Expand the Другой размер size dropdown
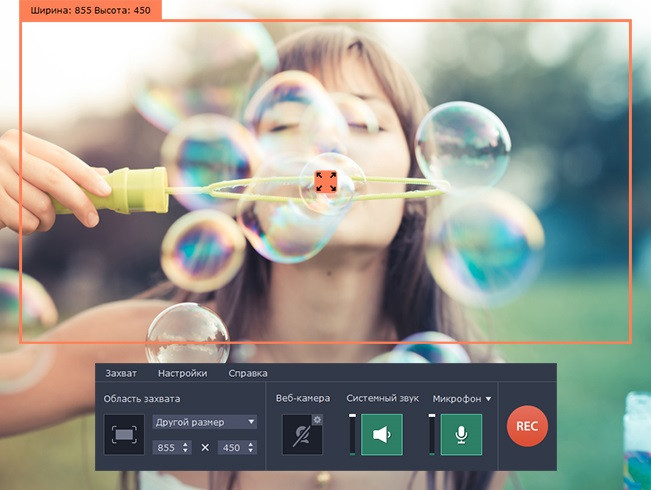651x490 pixels. [205, 422]
